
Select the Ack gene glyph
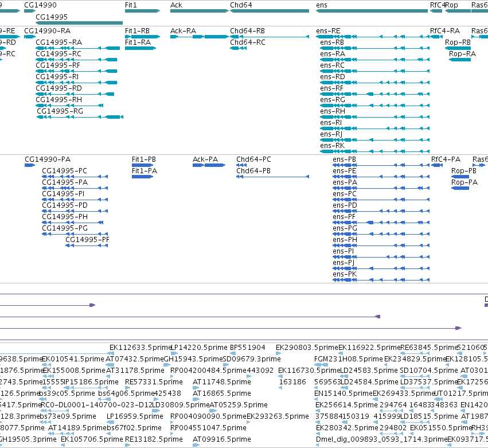click(200, 11)
